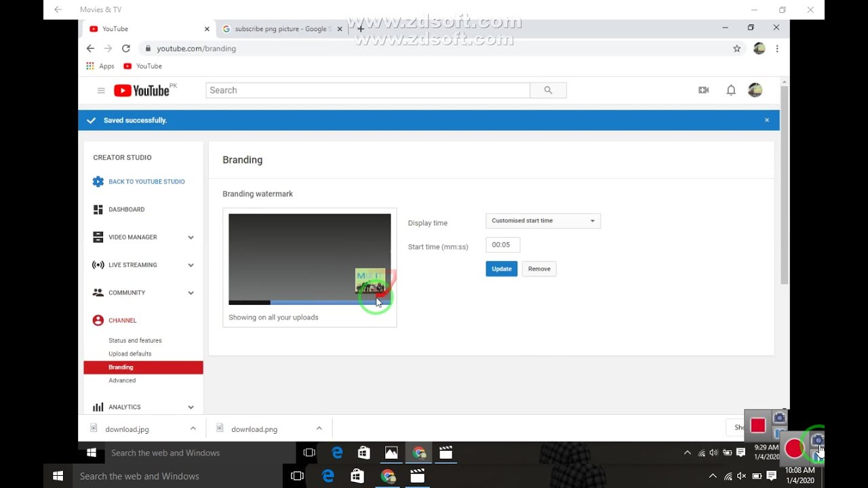Open Apps grid in bookmarks bar

click(x=100, y=66)
